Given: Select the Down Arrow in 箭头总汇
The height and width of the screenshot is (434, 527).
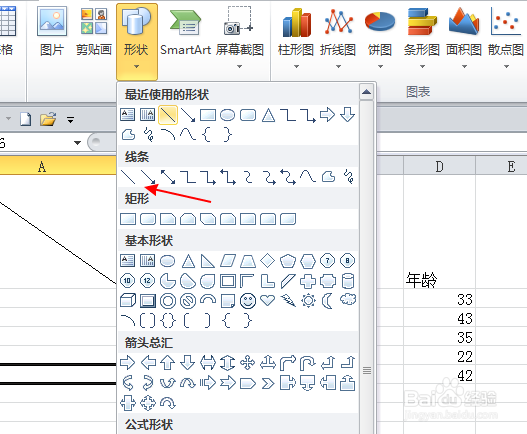Looking at the screenshot, I should coord(188,363).
